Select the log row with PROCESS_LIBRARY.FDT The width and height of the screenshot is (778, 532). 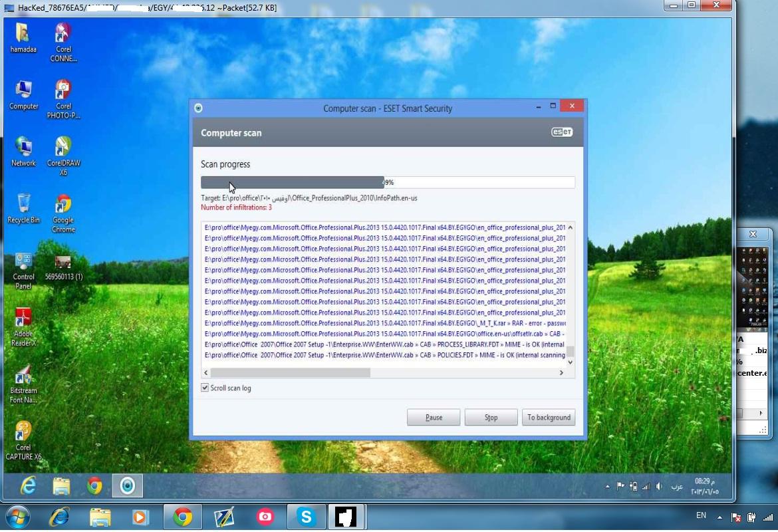pos(384,344)
